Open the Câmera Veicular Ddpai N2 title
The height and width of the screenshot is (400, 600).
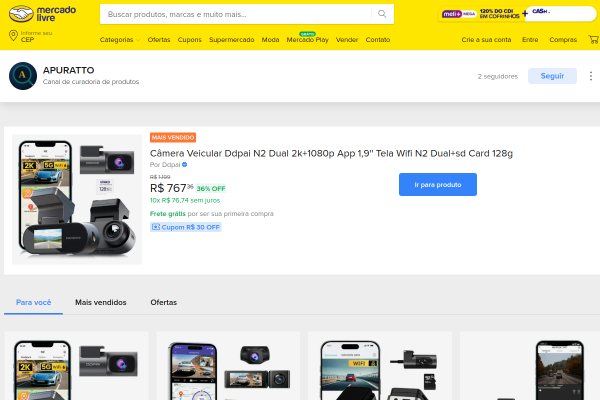pyautogui.click(x=331, y=153)
